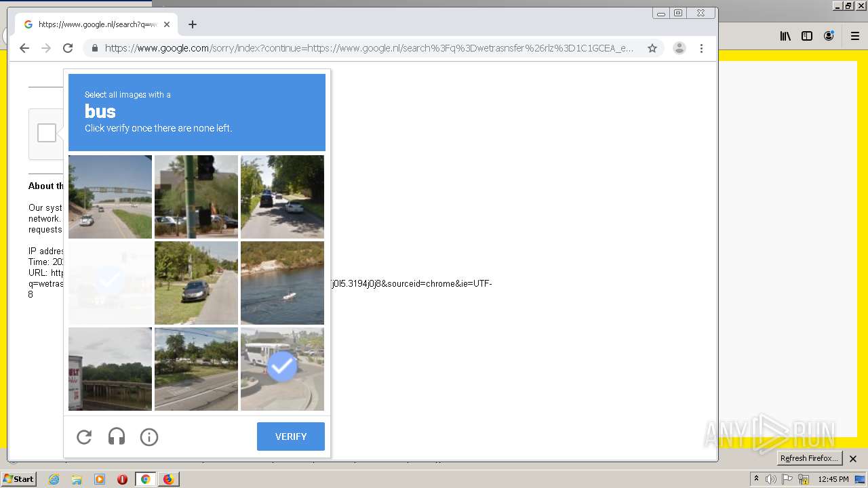Select the boat on water image tile
This screenshot has height=488, width=868.
(282, 283)
